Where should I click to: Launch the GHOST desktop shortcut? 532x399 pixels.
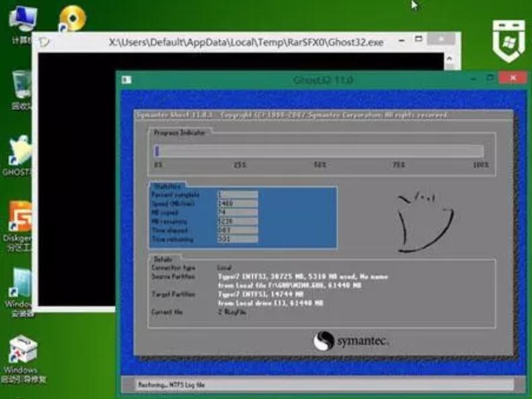pos(20,152)
